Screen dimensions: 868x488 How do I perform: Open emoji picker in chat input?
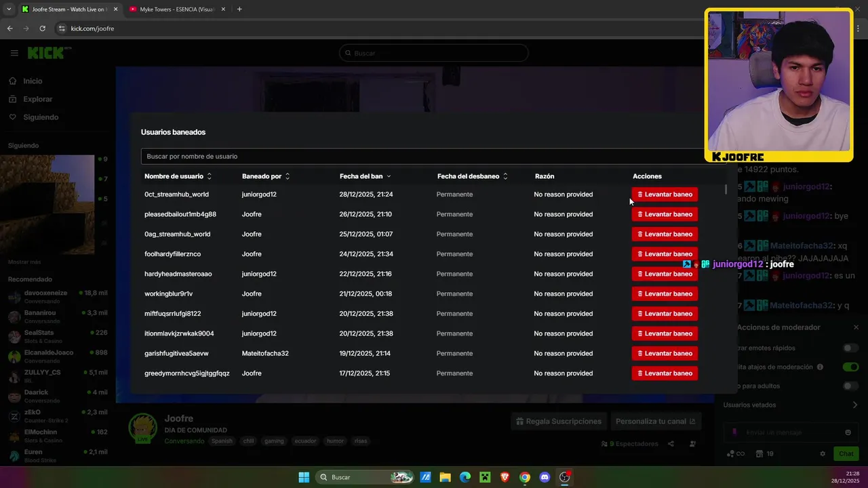click(848, 432)
